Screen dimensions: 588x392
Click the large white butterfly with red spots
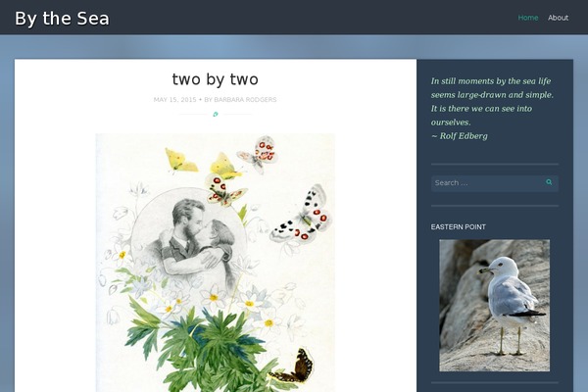click(x=301, y=215)
